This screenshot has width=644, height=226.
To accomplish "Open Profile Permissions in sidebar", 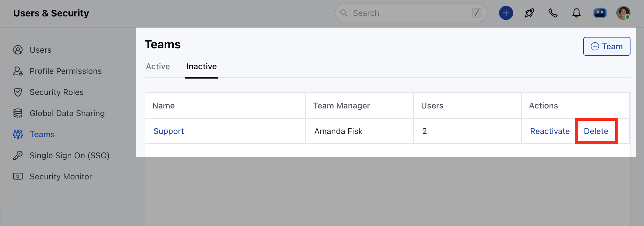I will coord(65,71).
